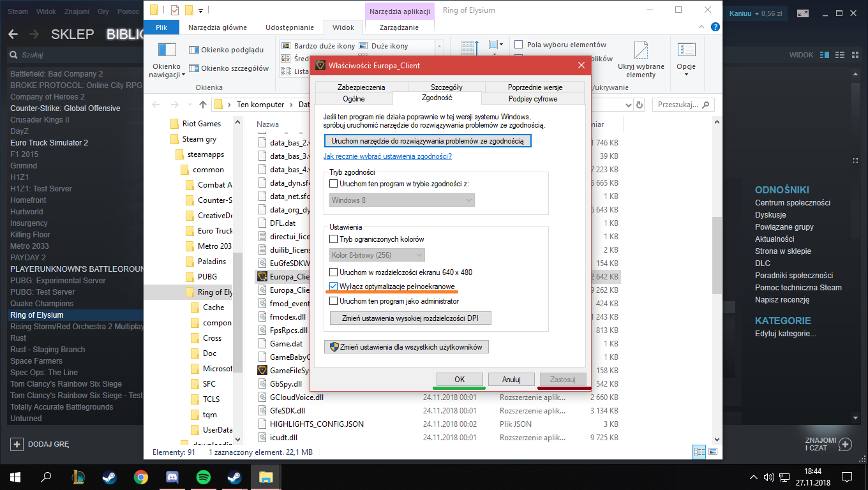Switch Explorer to large thumbnails via status bar icon
868x490 pixels.
pos(712,452)
